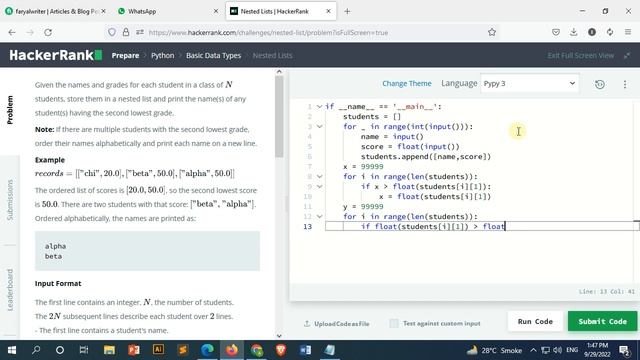This screenshot has width=640, height=360.
Task: Select the Problem side tab
Action: click(x=10, y=110)
